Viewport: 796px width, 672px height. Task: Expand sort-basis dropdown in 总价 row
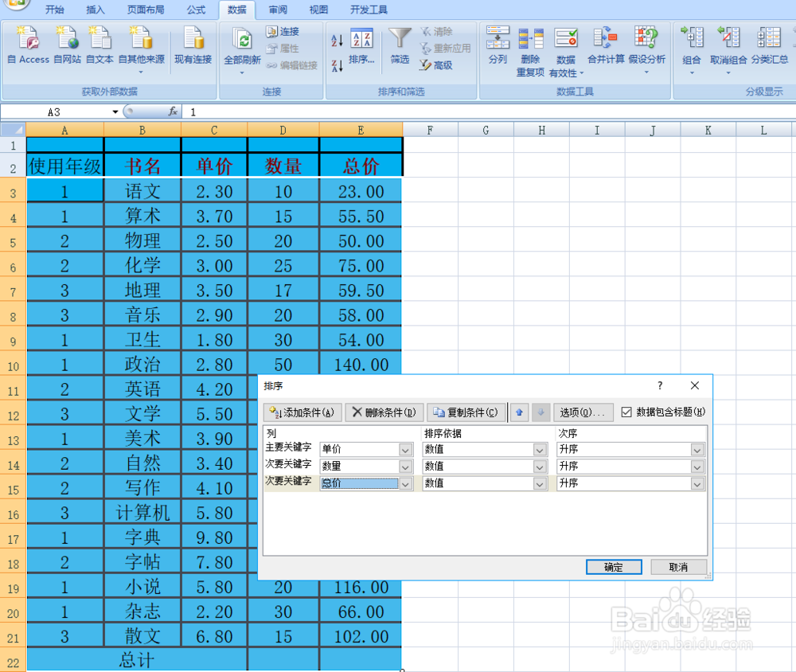pos(540,483)
